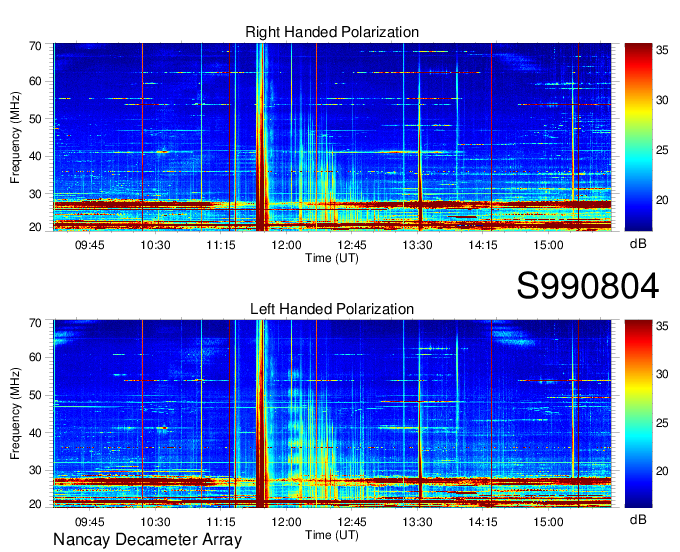Click the 35 value on upper colorbar
The image size is (680, 552).
tap(662, 50)
